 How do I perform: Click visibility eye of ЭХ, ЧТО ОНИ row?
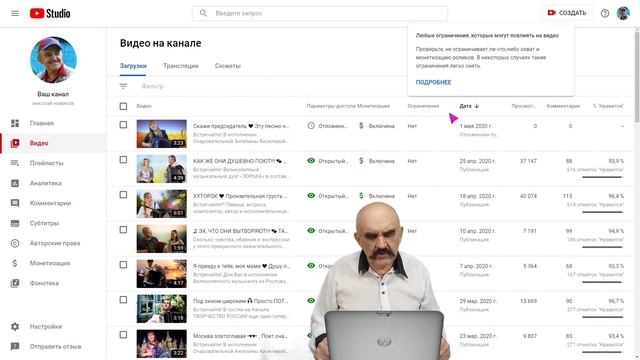tap(311, 231)
